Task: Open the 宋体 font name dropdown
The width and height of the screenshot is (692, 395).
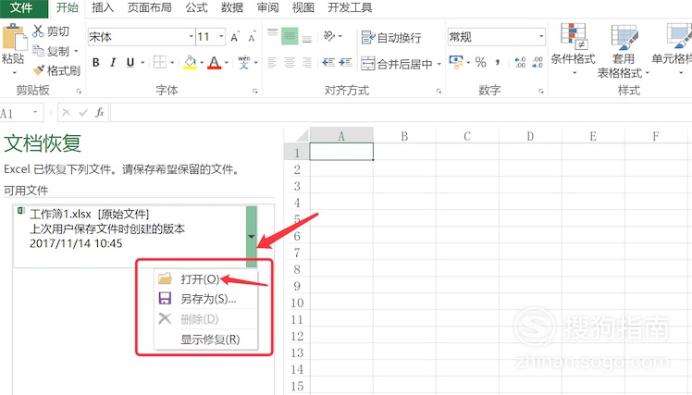Action: [x=191, y=37]
